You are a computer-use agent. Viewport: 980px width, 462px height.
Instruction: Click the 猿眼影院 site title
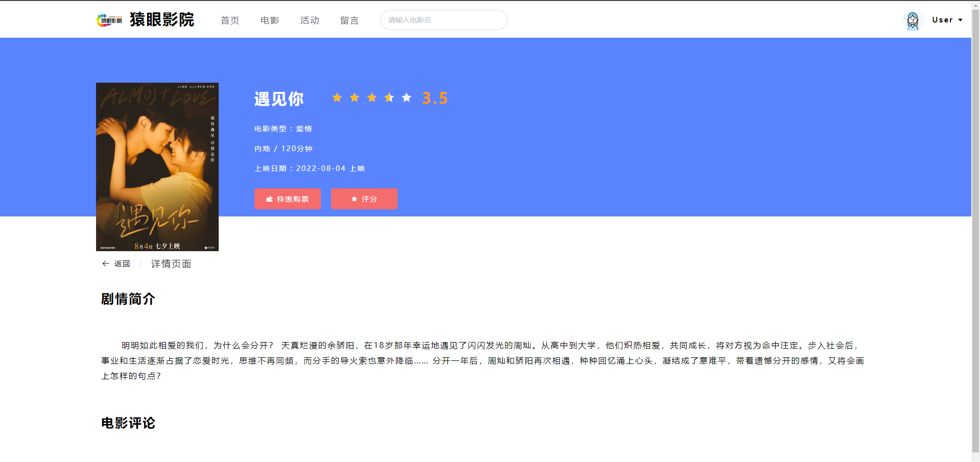pyautogui.click(x=162, y=19)
